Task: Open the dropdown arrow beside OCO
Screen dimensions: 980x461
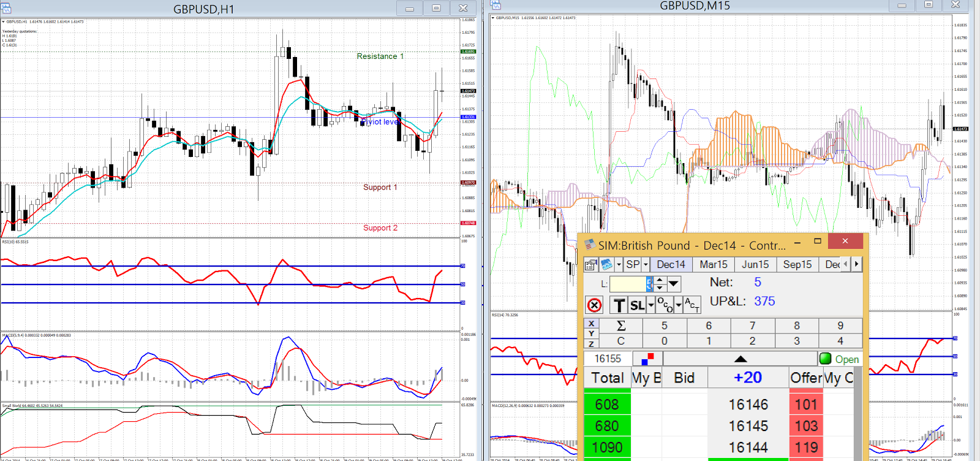Action: point(678,305)
